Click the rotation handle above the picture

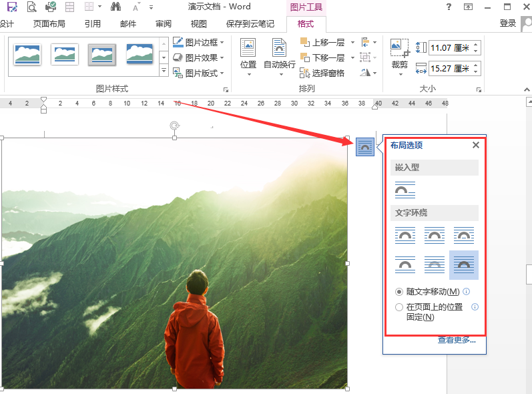174,126
